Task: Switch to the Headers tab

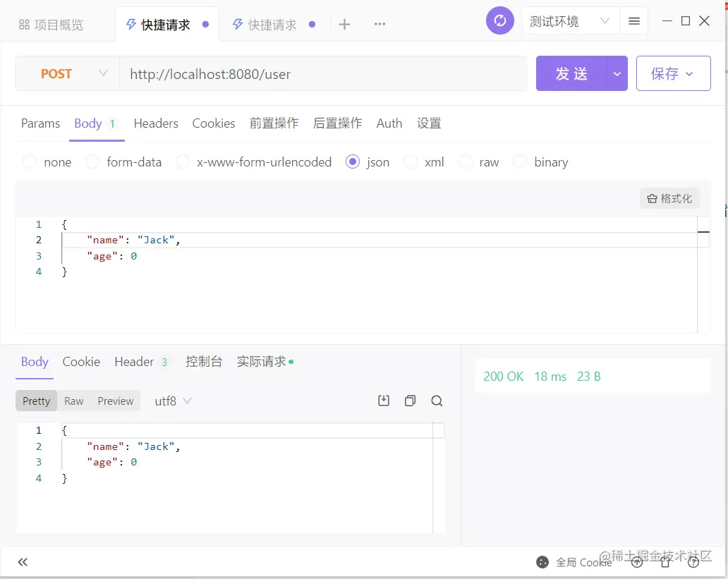Action: [156, 123]
